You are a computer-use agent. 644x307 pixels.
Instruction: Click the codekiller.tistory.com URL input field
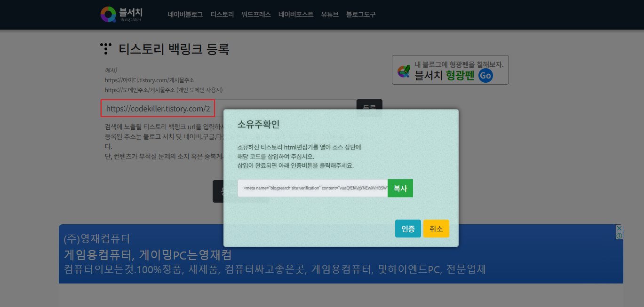(x=157, y=108)
